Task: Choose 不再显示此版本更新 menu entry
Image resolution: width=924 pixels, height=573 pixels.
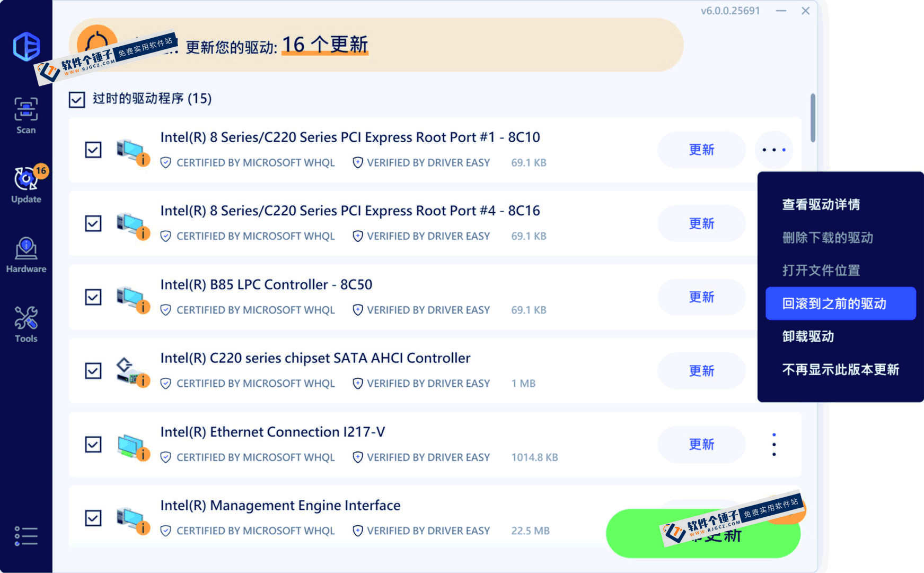Action: click(x=841, y=369)
